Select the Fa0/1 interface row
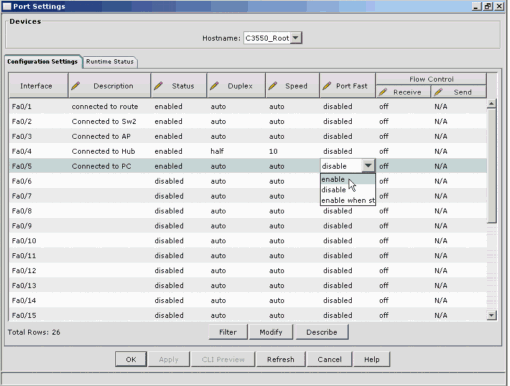This screenshot has height=386, width=510. pos(248,106)
